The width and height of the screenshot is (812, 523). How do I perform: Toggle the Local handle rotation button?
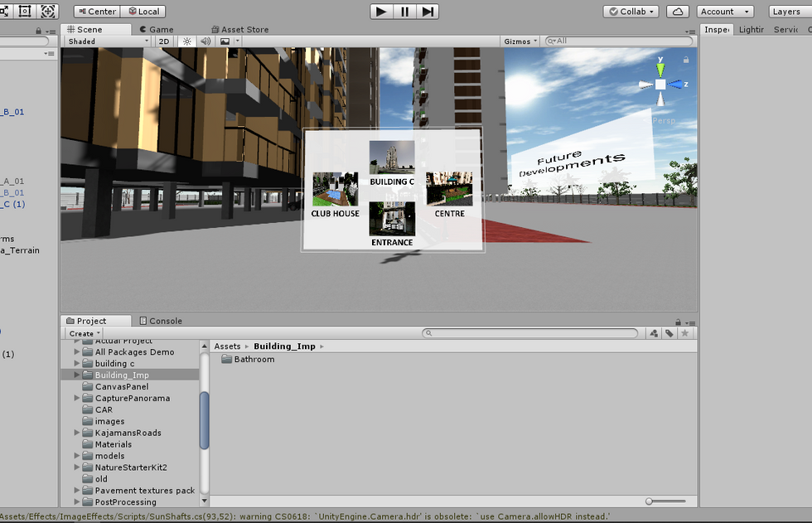[x=143, y=12]
